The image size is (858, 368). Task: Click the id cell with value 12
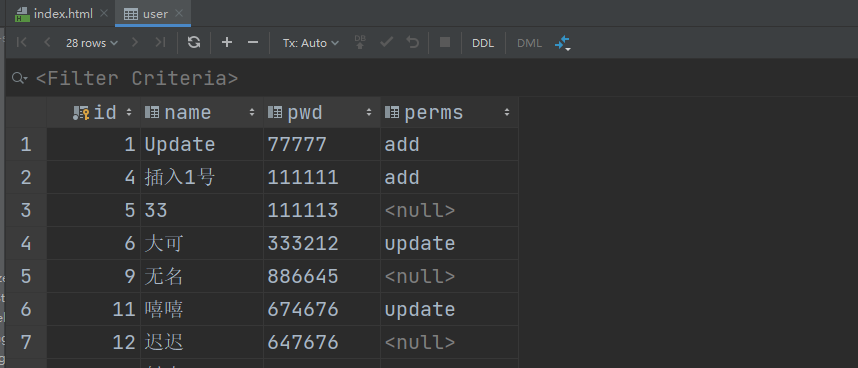tap(94, 342)
